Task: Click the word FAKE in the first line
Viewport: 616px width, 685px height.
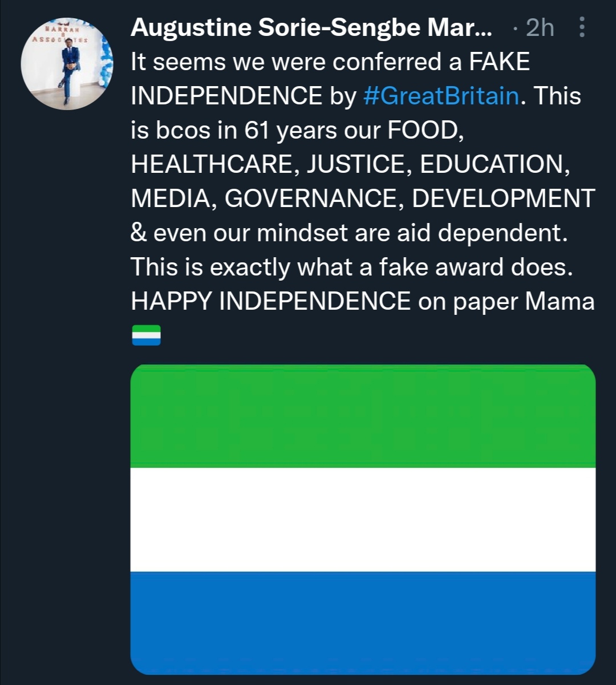Action: coord(499,62)
